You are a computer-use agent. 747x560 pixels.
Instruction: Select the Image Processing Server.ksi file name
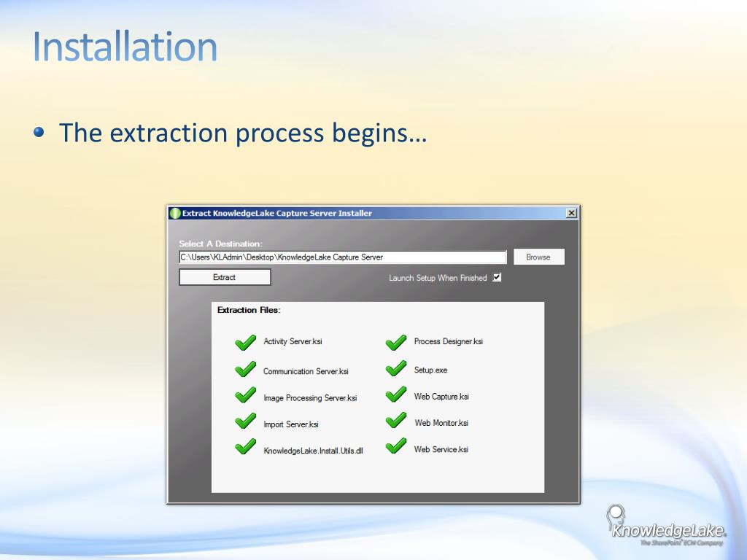point(310,398)
